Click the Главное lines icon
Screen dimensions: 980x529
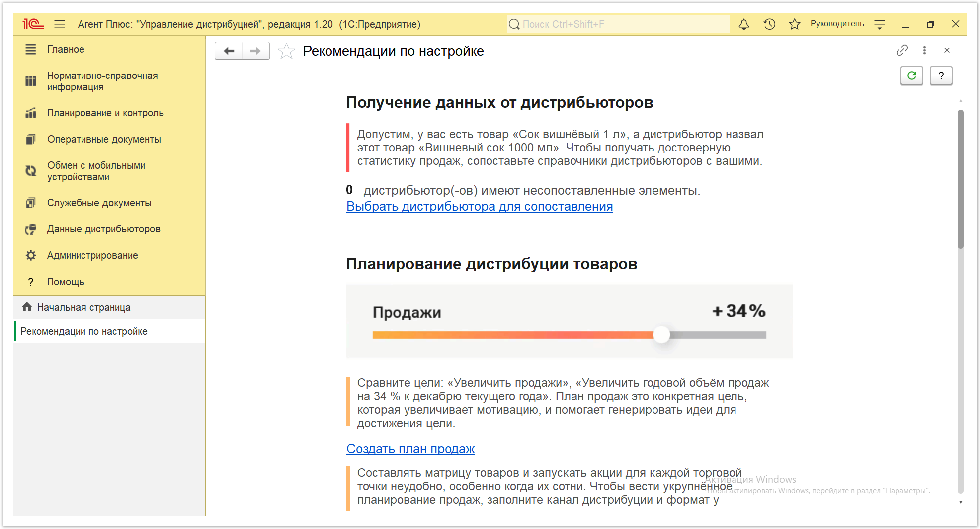click(31, 49)
